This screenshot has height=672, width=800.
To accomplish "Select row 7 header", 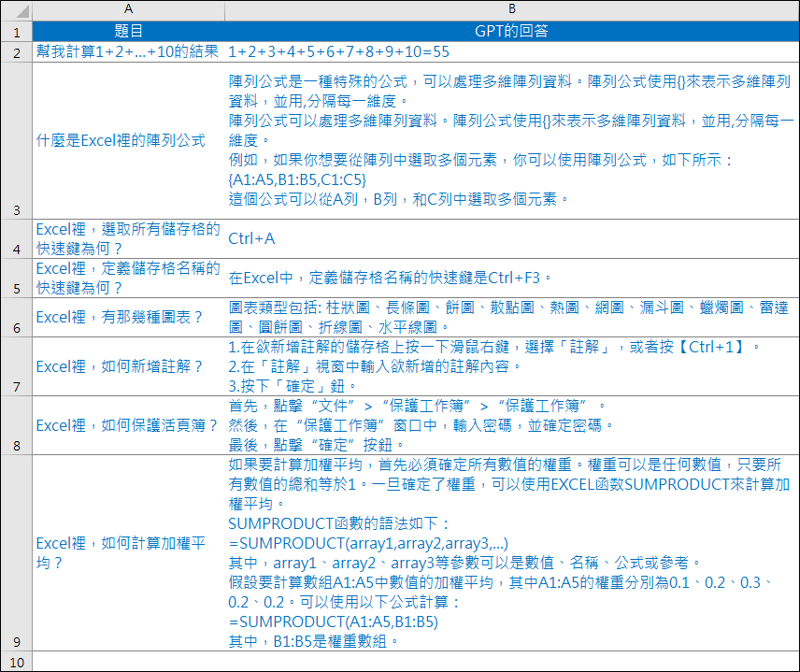I will coord(16,366).
